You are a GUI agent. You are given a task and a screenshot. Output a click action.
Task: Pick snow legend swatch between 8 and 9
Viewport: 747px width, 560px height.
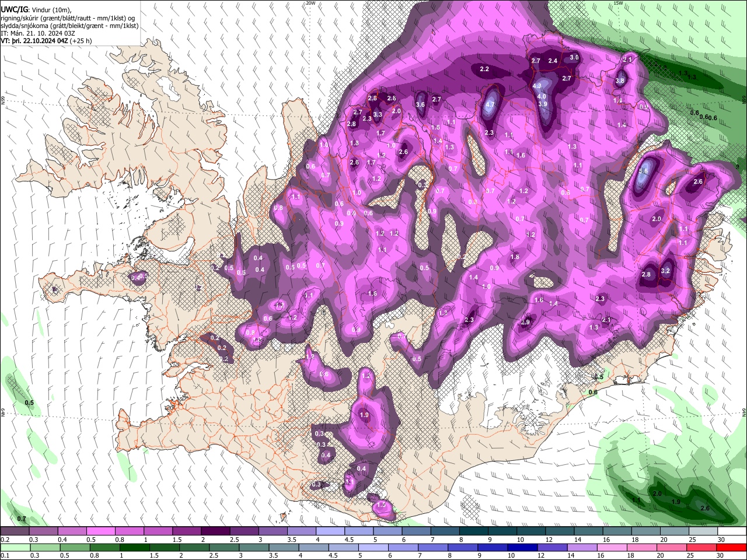473,531
